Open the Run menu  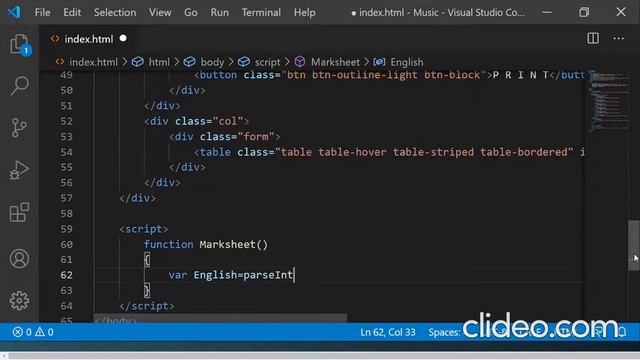click(220, 12)
